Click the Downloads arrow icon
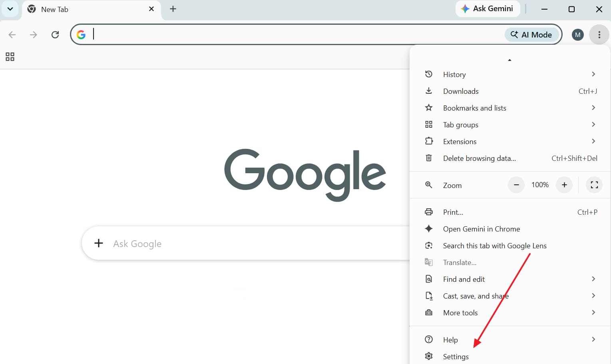Screen dimensions: 611x364 point(429,91)
